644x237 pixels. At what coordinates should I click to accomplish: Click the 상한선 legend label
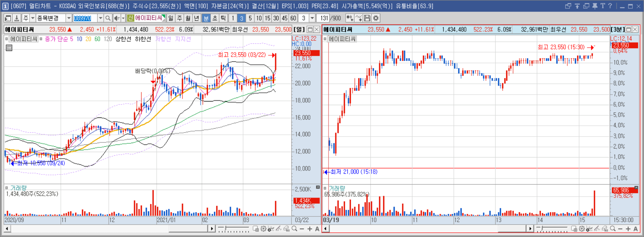coord(123,39)
